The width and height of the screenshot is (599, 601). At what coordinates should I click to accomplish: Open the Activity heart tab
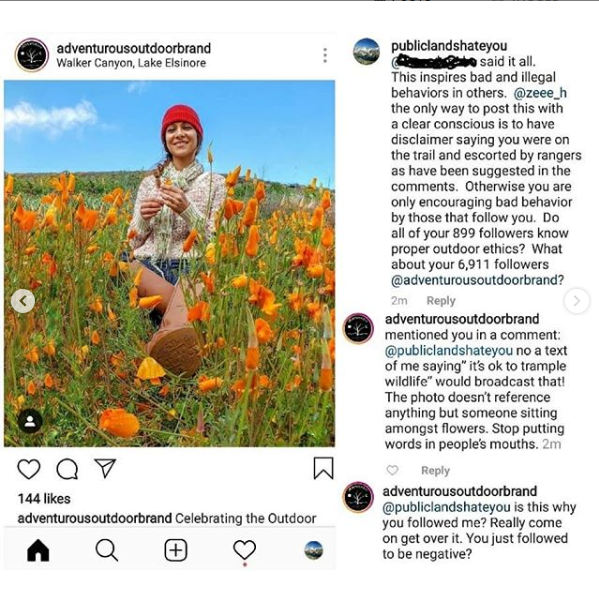[x=245, y=550]
